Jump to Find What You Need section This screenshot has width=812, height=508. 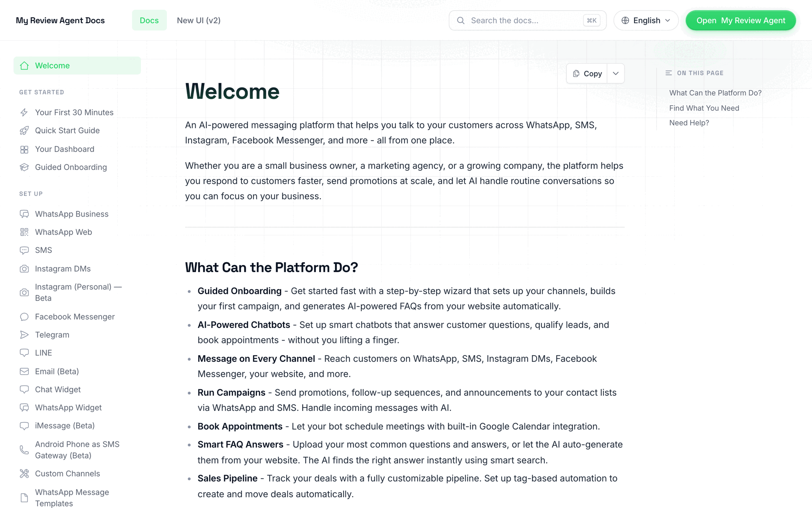704,108
